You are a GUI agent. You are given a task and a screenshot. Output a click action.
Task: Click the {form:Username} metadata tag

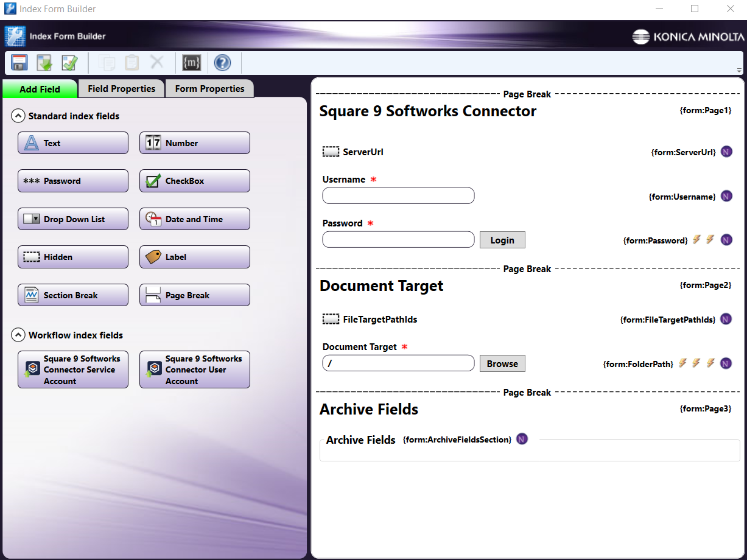click(682, 197)
